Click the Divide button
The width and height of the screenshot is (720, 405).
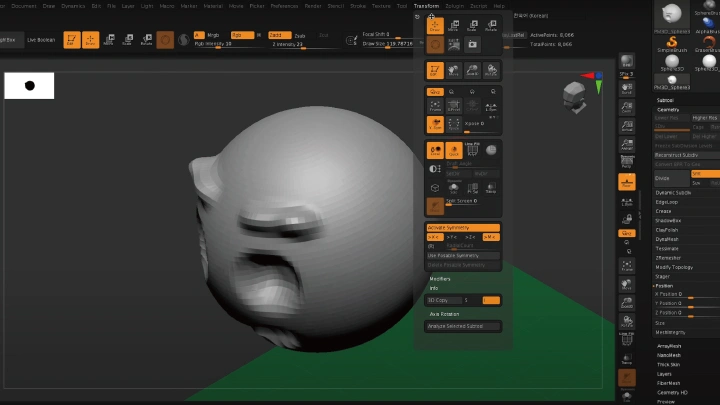pyautogui.click(x=671, y=178)
